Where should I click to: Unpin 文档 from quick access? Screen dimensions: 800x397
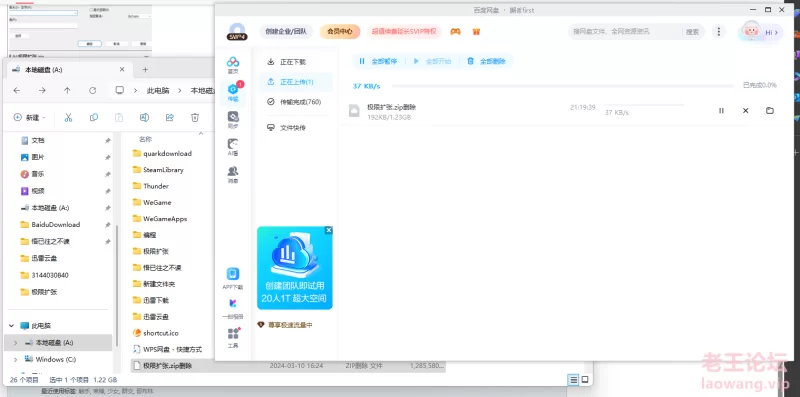(x=108, y=140)
